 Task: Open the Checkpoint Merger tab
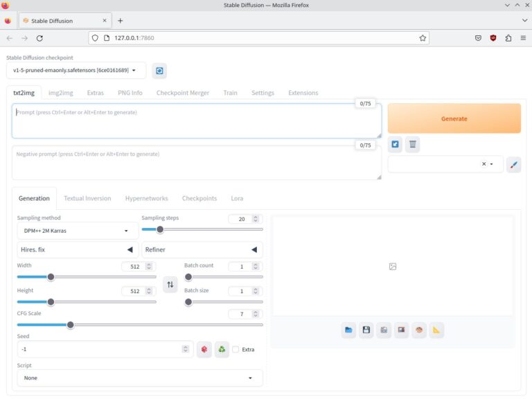tap(183, 93)
